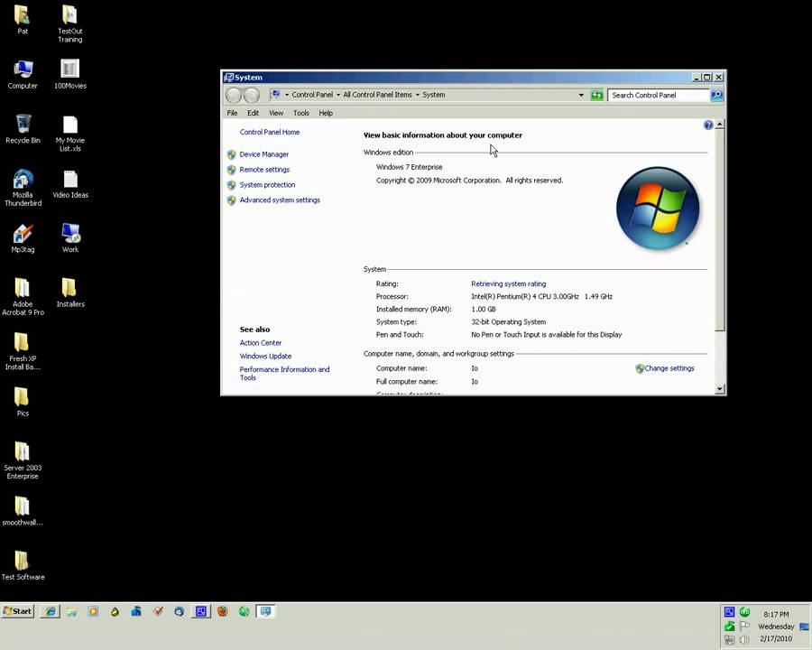Select Mozilla Thunderbird desktop icon
The height and width of the screenshot is (650, 812).
coord(23,188)
